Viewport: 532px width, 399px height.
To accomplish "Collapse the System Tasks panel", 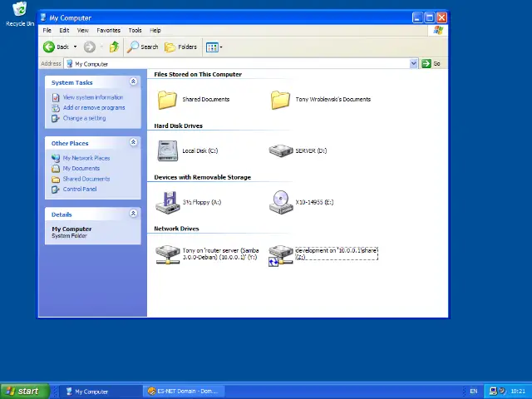I will [133, 81].
